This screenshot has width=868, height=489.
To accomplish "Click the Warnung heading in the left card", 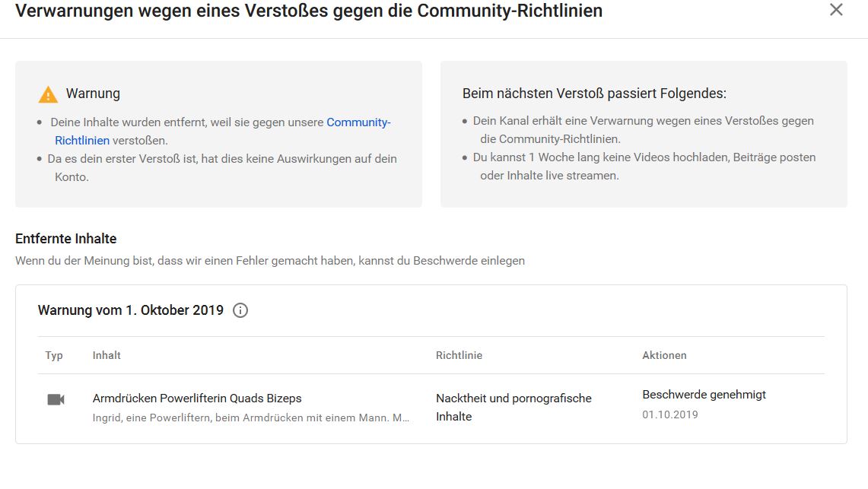I will click(x=93, y=94).
